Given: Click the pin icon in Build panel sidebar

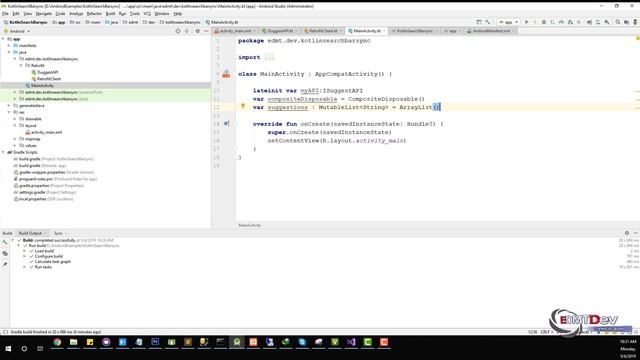Looking at the screenshot, I should (5, 264).
